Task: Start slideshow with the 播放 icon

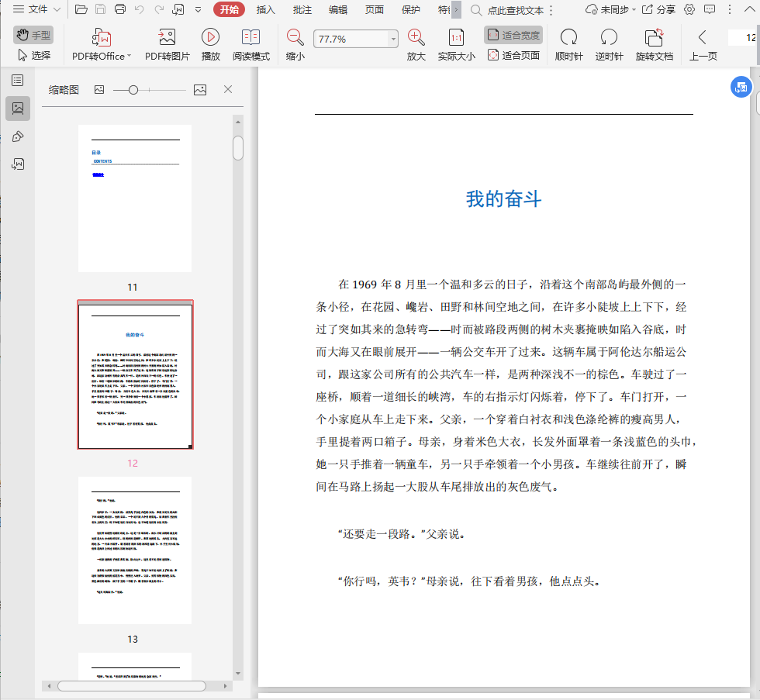Action: point(210,37)
